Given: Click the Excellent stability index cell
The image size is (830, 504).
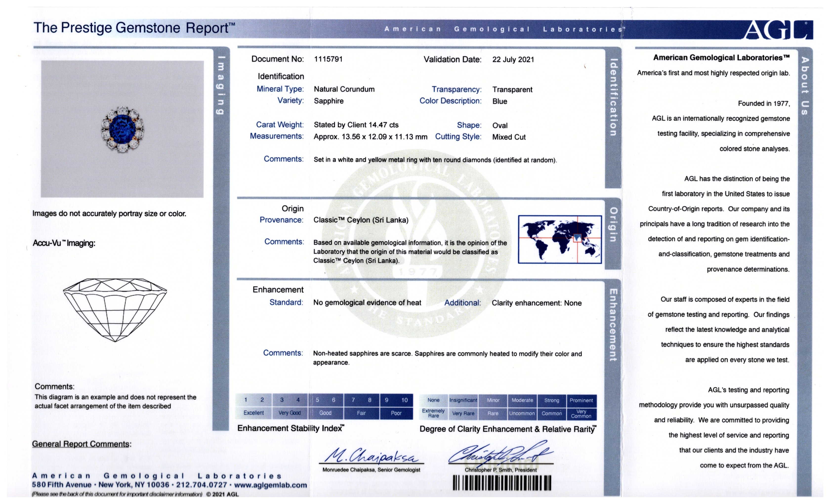Looking at the screenshot, I should pyautogui.click(x=254, y=413).
